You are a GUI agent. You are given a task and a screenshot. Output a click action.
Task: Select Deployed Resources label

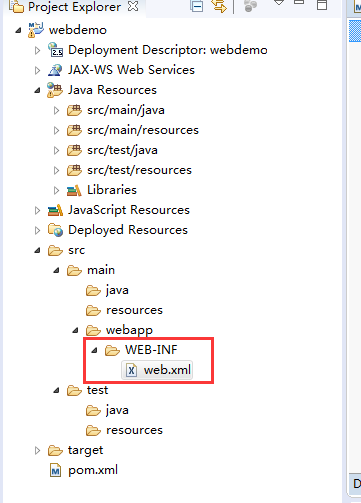click(128, 230)
